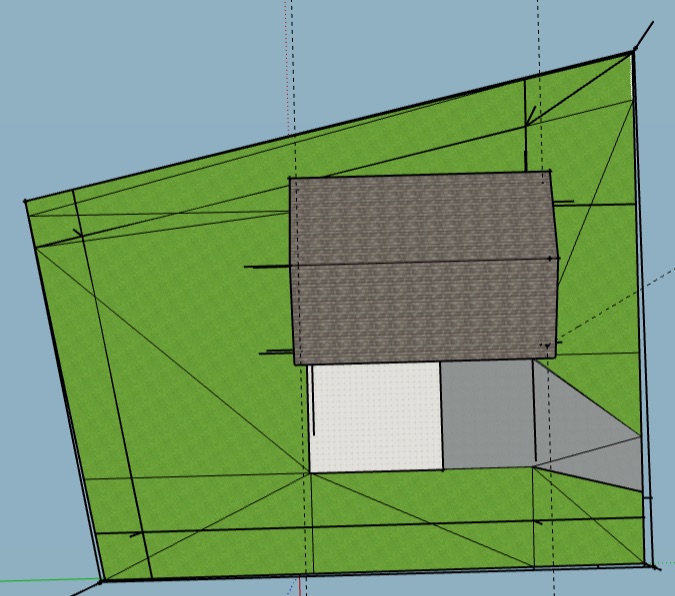Select the bottom-right corner of the lot
Screen dimensions: 675x596
pos(654,566)
